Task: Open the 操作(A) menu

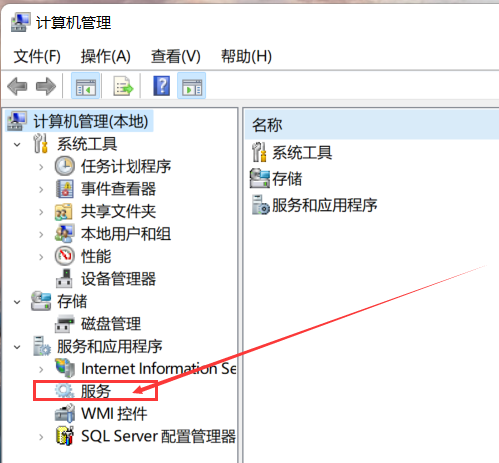Action: [105, 56]
